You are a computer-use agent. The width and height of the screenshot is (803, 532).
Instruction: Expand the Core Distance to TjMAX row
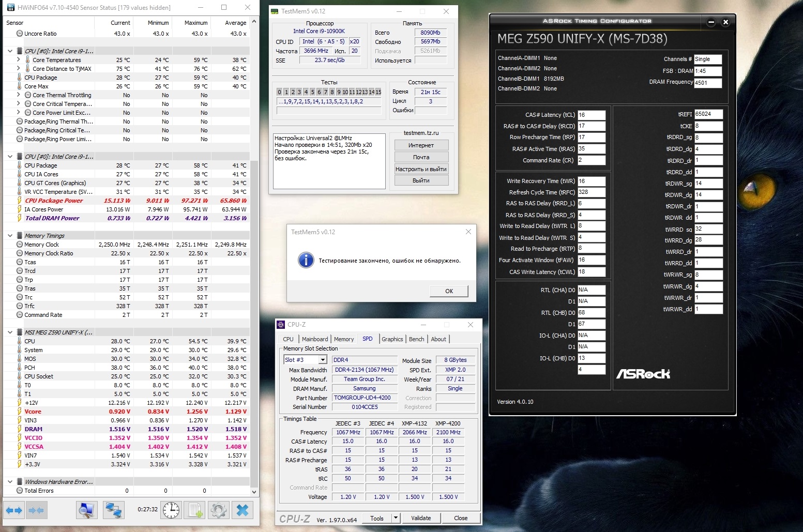[x=19, y=69]
